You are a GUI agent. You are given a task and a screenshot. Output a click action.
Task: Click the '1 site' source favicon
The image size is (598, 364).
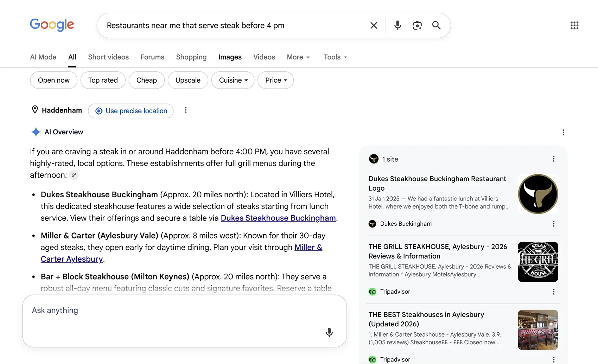pyautogui.click(x=374, y=159)
